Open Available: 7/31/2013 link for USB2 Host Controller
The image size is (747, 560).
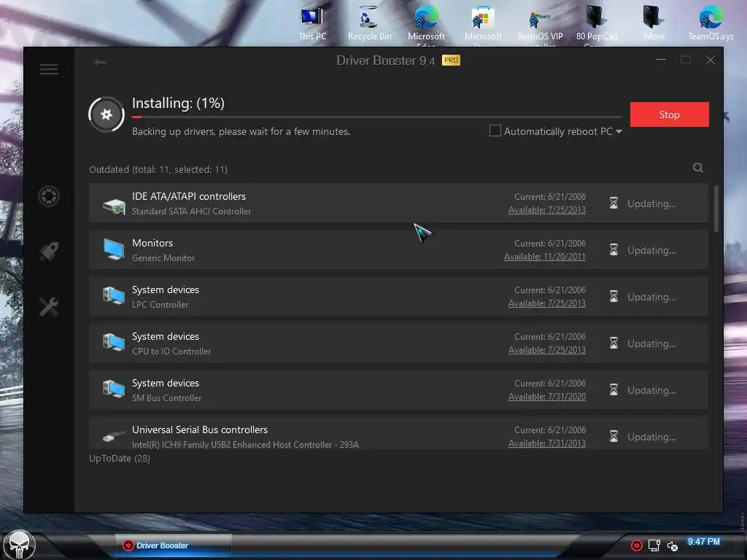tap(547, 443)
